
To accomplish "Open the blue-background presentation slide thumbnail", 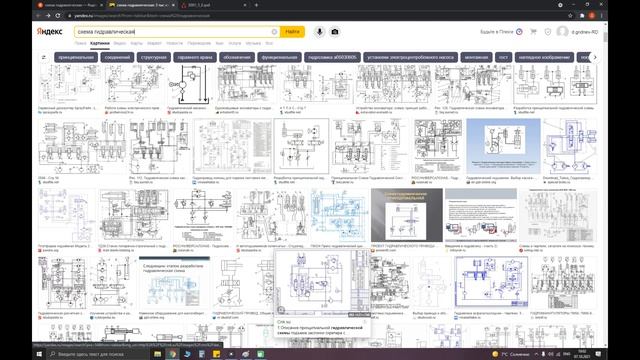I will [503, 146].
